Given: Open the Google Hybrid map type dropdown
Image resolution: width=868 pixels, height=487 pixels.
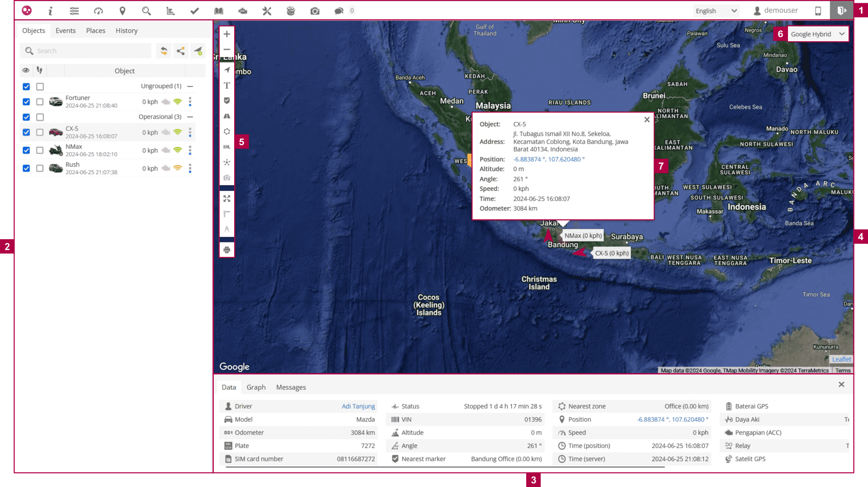Looking at the screenshot, I should pyautogui.click(x=817, y=34).
